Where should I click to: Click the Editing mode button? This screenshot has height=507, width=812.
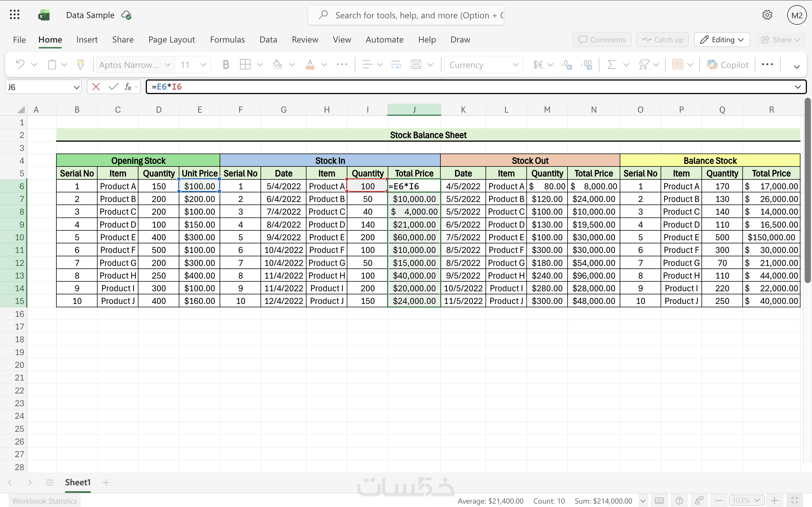click(x=722, y=39)
